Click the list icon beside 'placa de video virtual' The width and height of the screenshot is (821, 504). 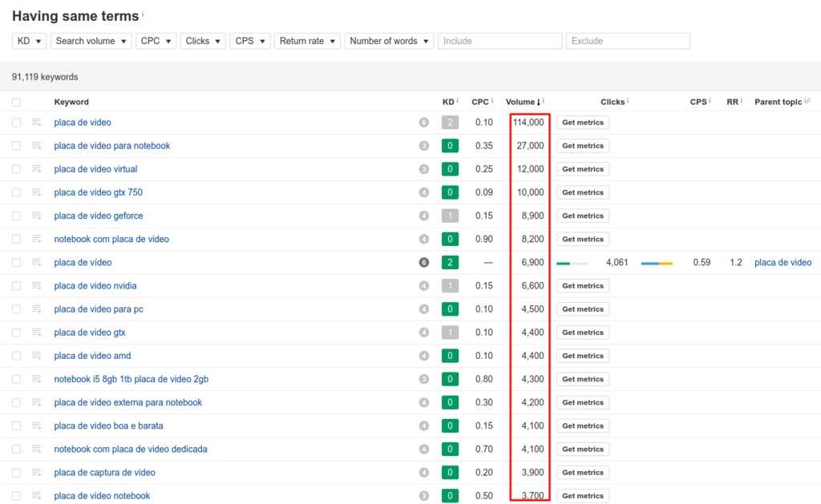point(37,169)
